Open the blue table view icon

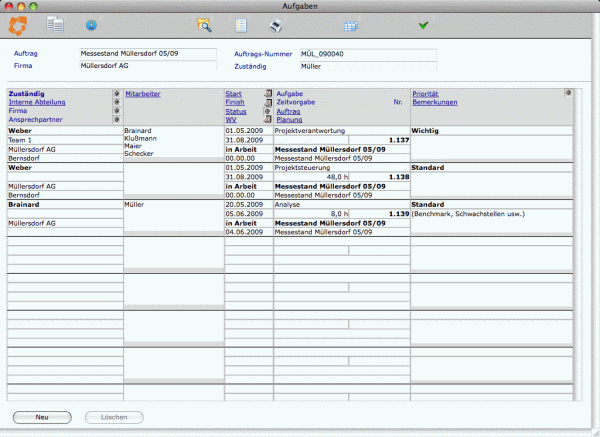(351, 26)
